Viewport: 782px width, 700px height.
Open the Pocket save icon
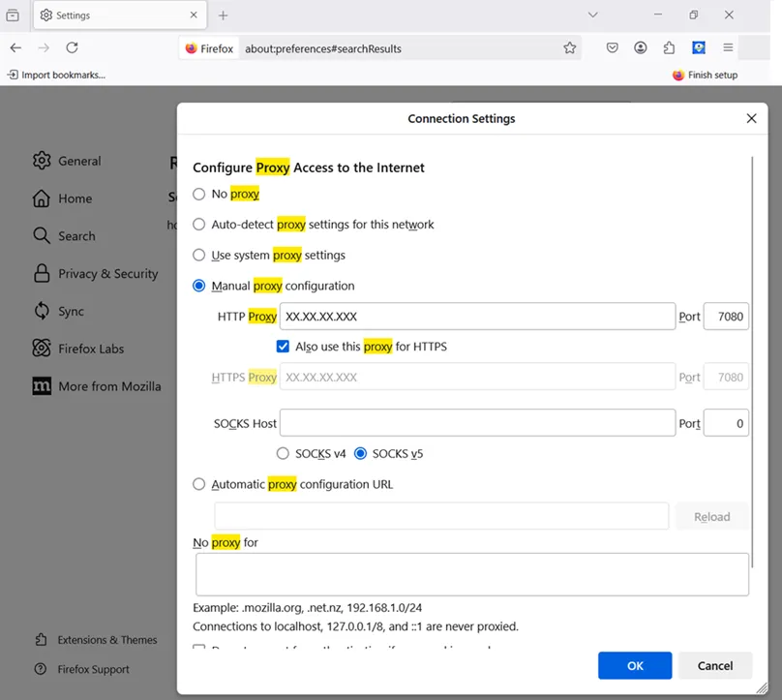pos(613,47)
